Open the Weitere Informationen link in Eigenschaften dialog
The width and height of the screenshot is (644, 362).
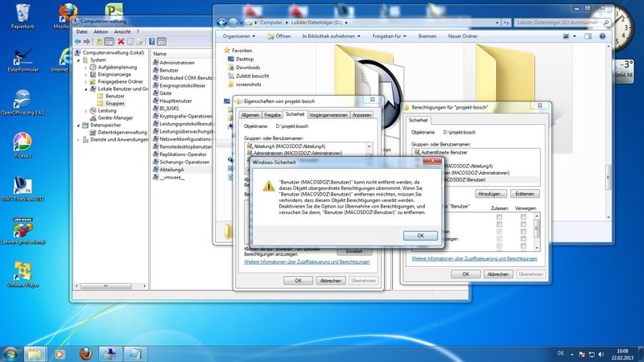point(307,262)
